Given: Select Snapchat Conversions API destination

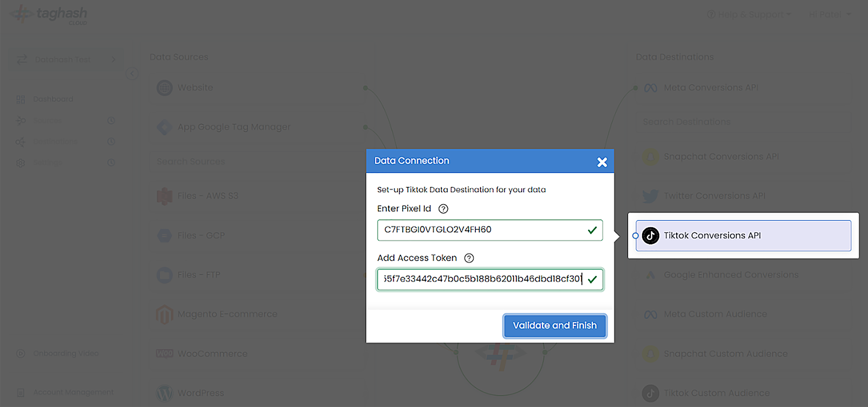Looking at the screenshot, I should (x=743, y=157).
